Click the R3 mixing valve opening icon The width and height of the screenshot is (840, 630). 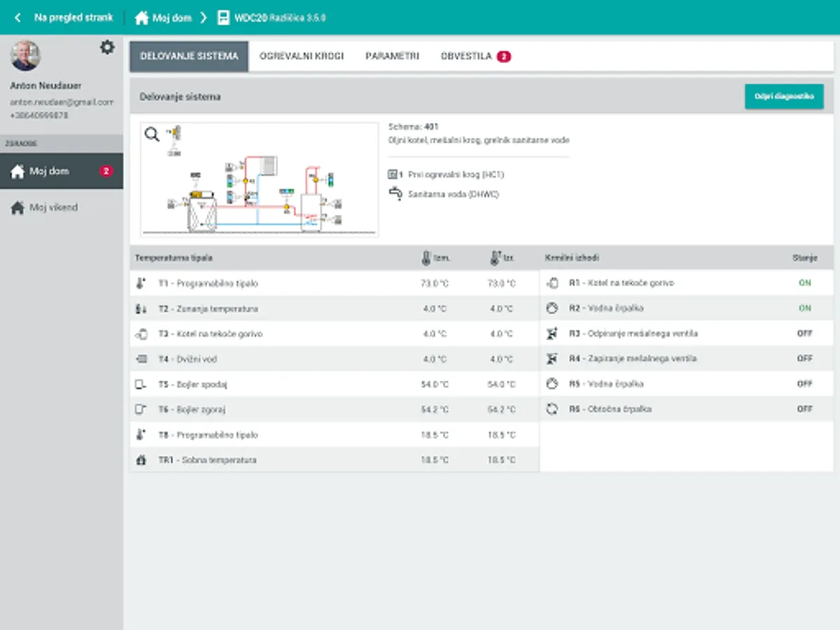tap(552, 334)
